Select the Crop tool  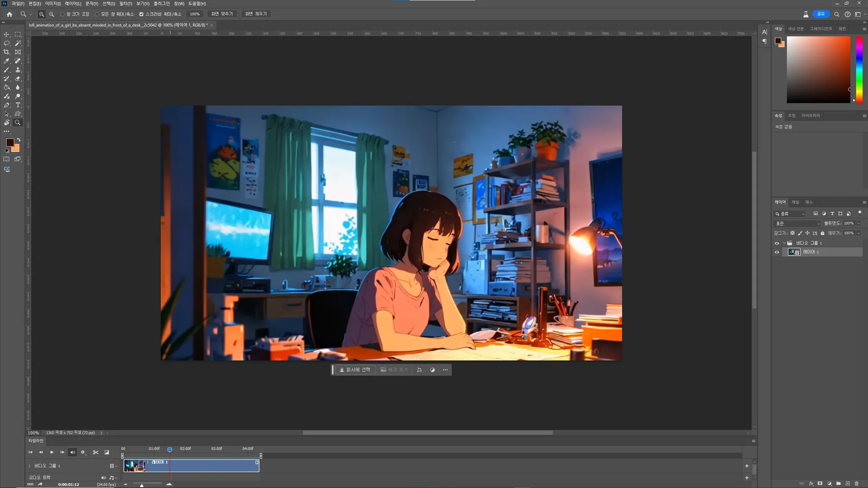6,52
